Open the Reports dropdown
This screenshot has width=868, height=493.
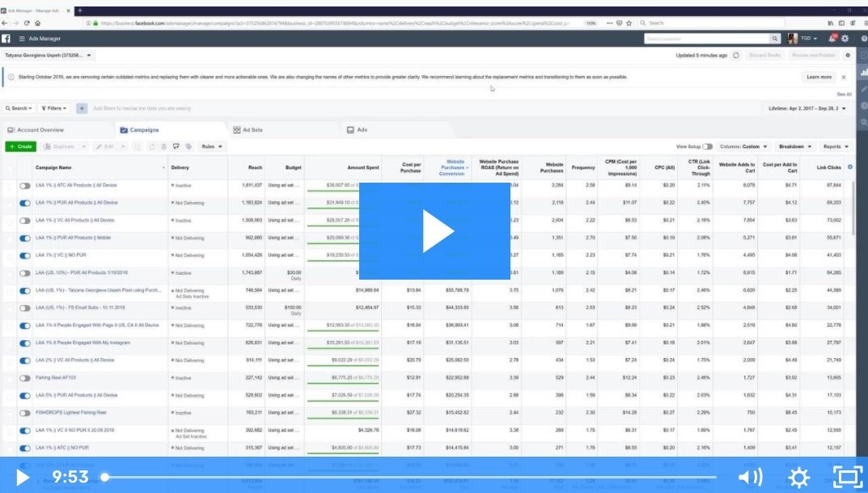[836, 146]
